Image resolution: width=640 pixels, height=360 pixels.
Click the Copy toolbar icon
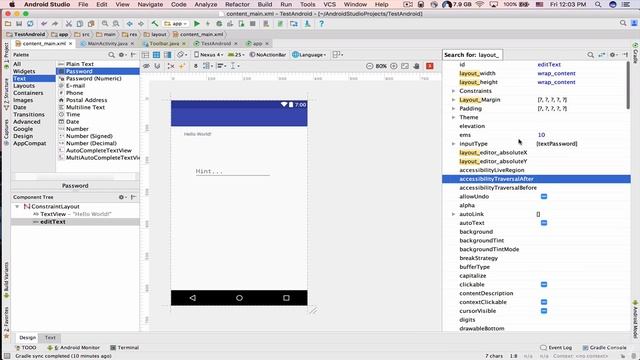(80, 24)
